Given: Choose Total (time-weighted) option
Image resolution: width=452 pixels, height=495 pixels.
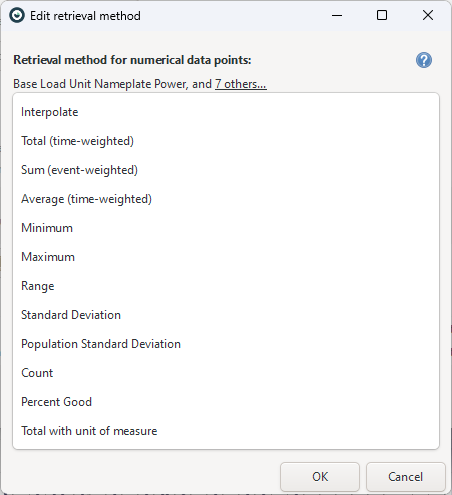Looking at the screenshot, I should point(226,141).
